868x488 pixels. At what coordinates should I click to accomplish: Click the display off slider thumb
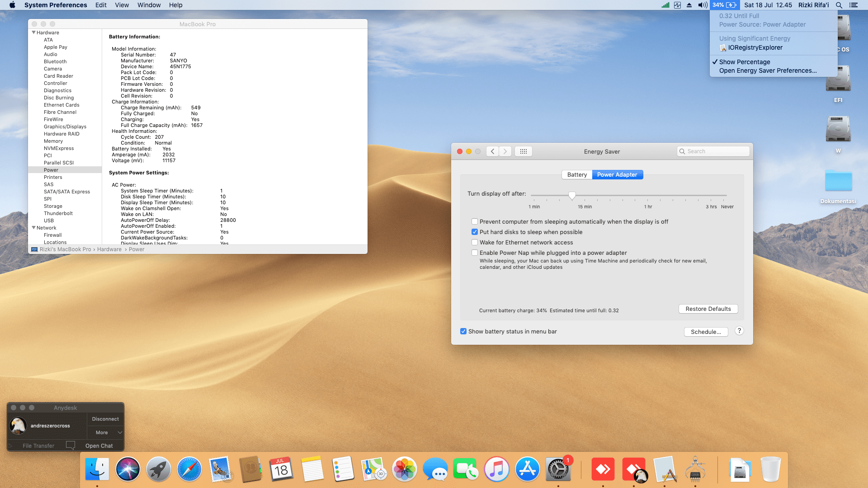(572, 195)
